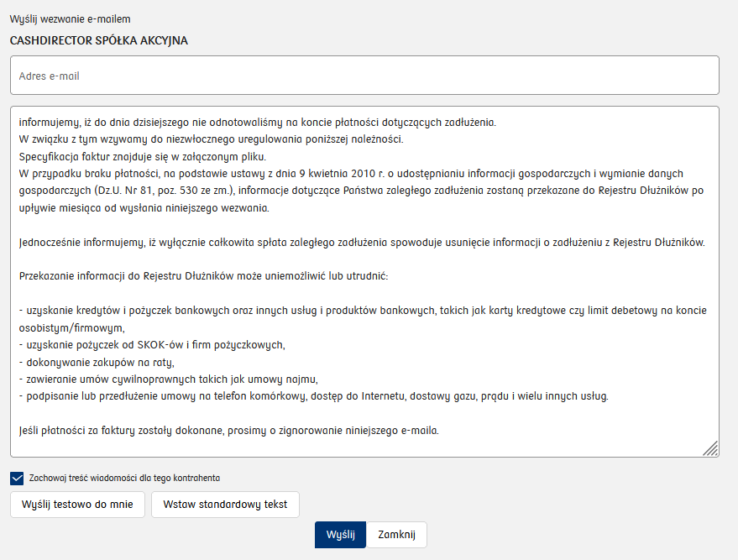Image resolution: width=738 pixels, height=560 pixels.
Task: Click the line 'podpisanie lub przedłużenie umowy'
Action: coord(314,396)
